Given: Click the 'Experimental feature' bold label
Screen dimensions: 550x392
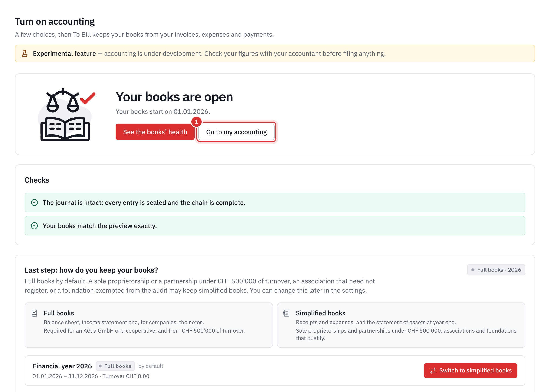Looking at the screenshot, I should 65,53.
